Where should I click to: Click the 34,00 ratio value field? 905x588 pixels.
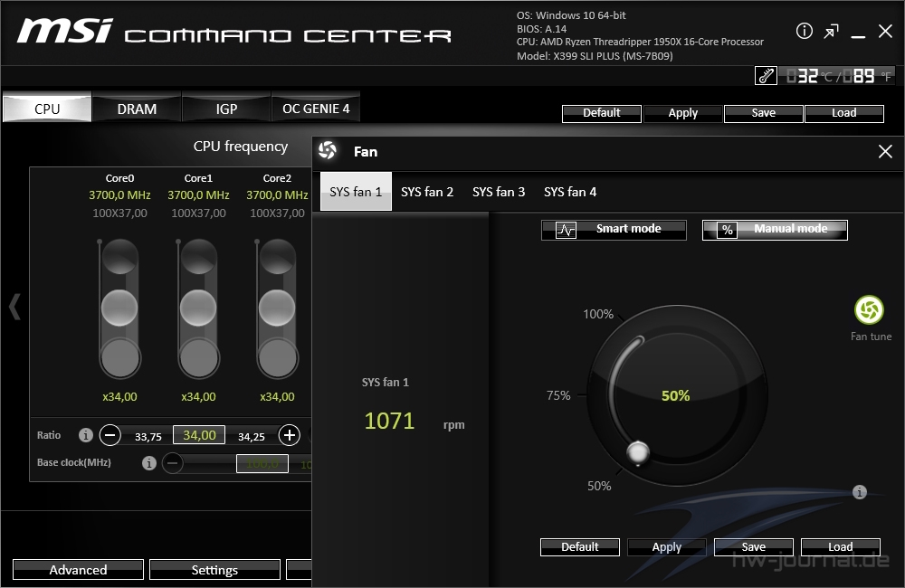click(x=199, y=435)
